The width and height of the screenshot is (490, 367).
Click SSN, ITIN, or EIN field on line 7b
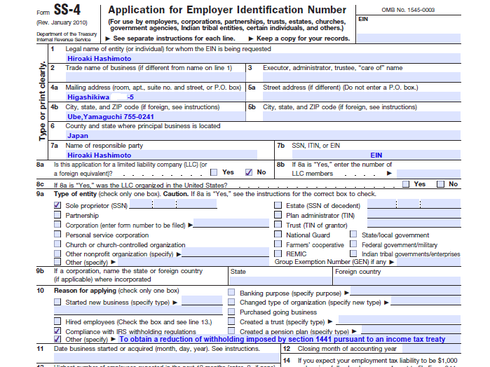tap(376, 155)
